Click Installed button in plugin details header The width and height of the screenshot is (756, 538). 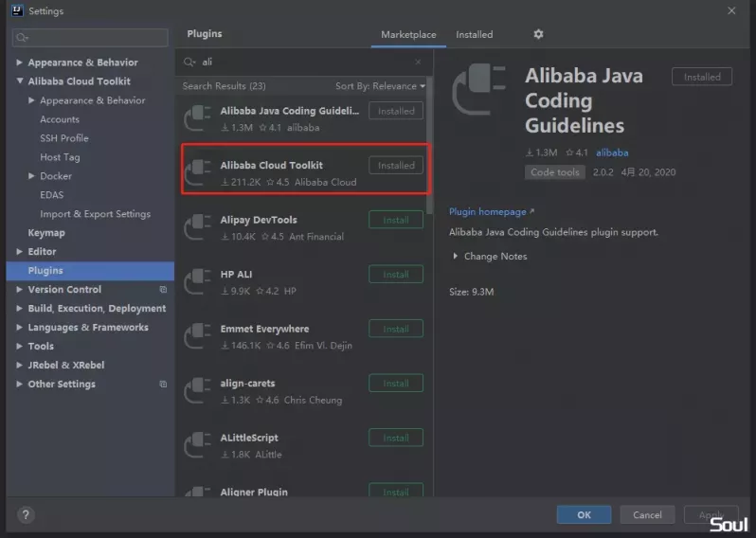click(701, 77)
